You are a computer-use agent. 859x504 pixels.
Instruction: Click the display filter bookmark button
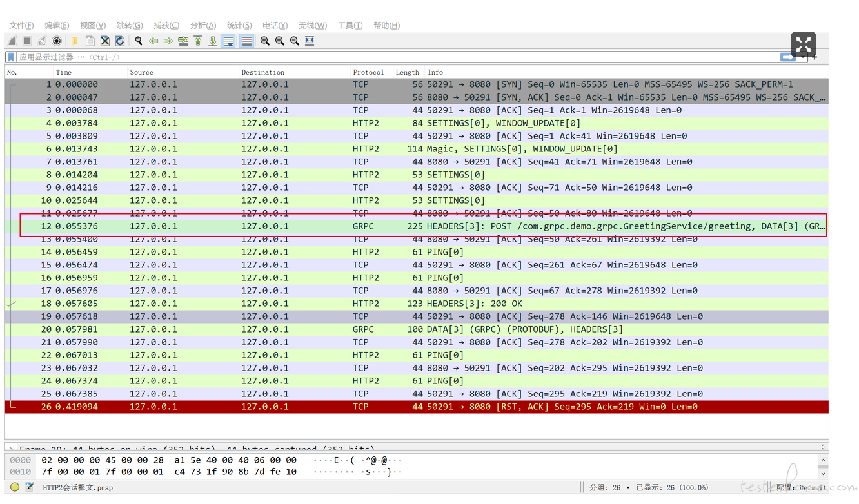click(x=11, y=57)
